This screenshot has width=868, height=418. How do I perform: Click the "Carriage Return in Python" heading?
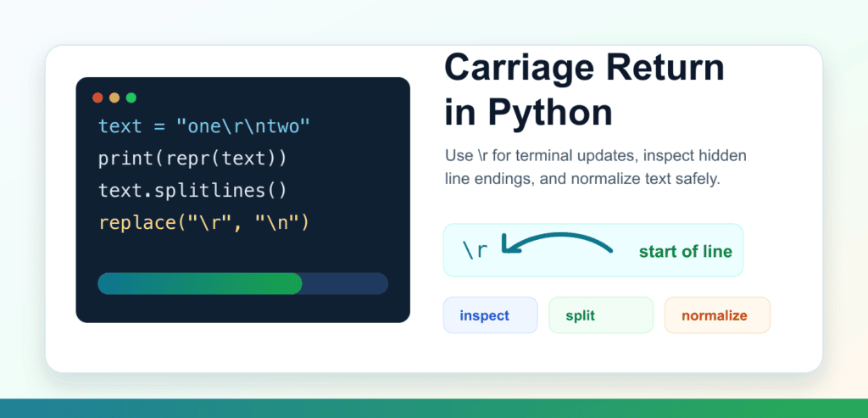[584, 90]
